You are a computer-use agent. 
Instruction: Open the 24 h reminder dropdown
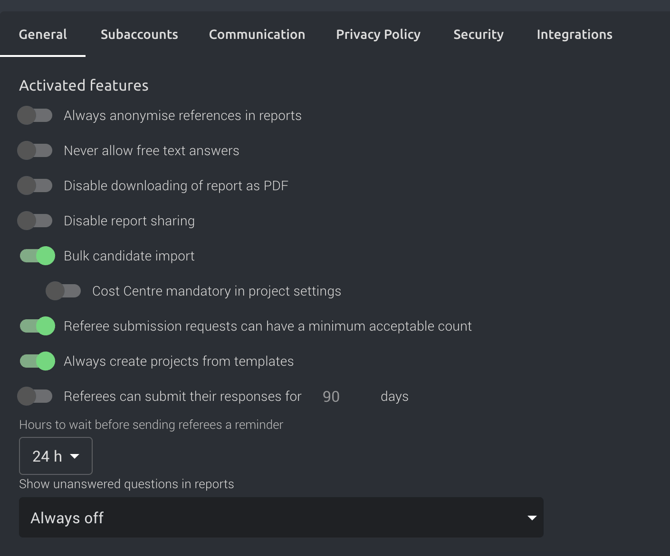tap(56, 456)
